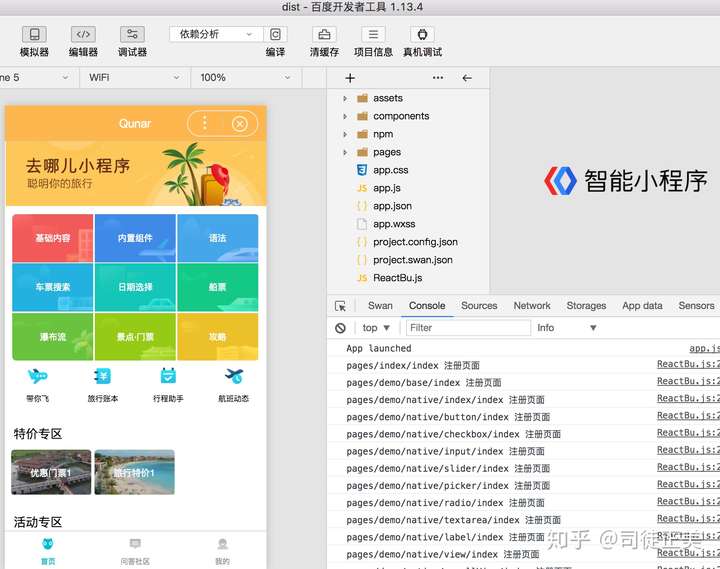The width and height of the screenshot is (720, 569).
Task: Open app.json file
Action: click(392, 206)
